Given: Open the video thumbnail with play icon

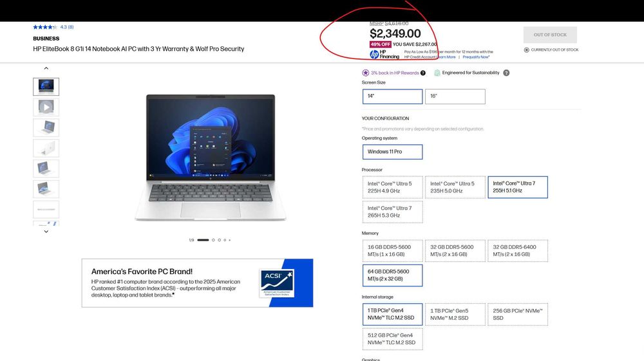Looking at the screenshot, I should click(46, 107).
